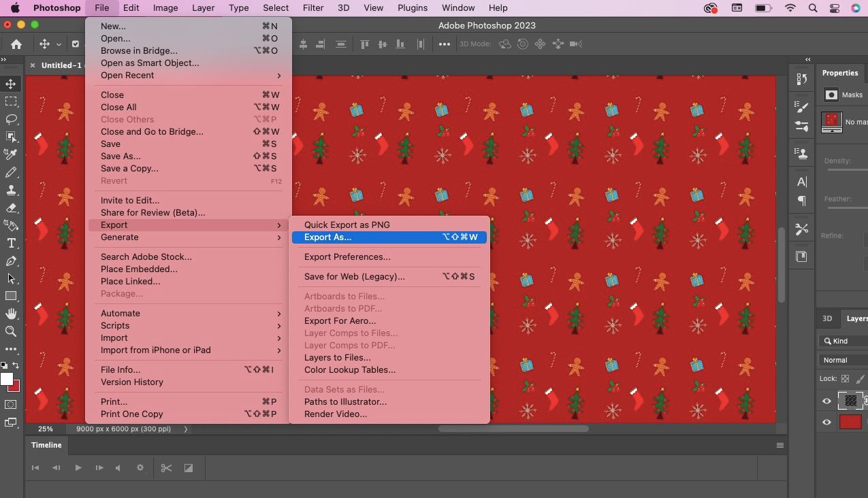The height and width of the screenshot is (498, 868).
Task: Hide the bottom red Background layer
Action: [x=826, y=422]
